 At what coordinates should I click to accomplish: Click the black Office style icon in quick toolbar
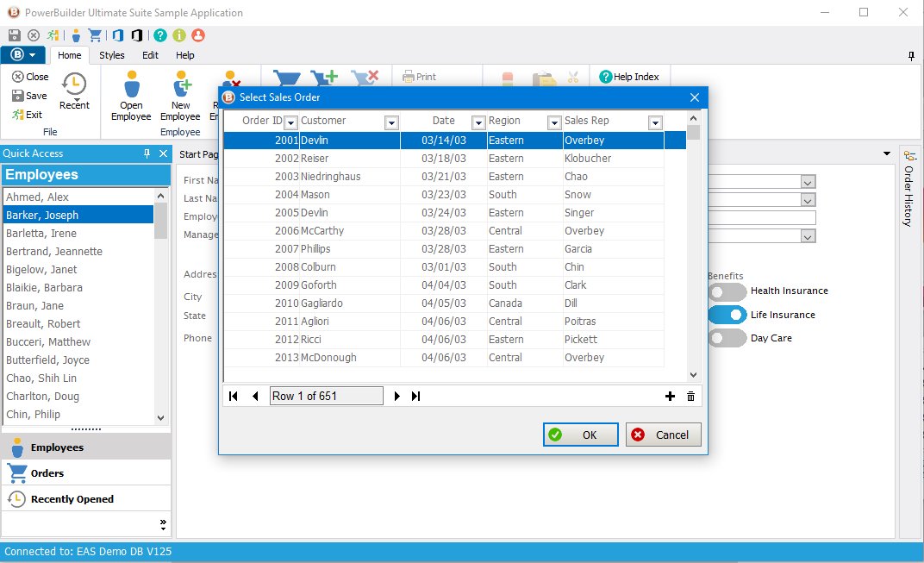click(137, 35)
